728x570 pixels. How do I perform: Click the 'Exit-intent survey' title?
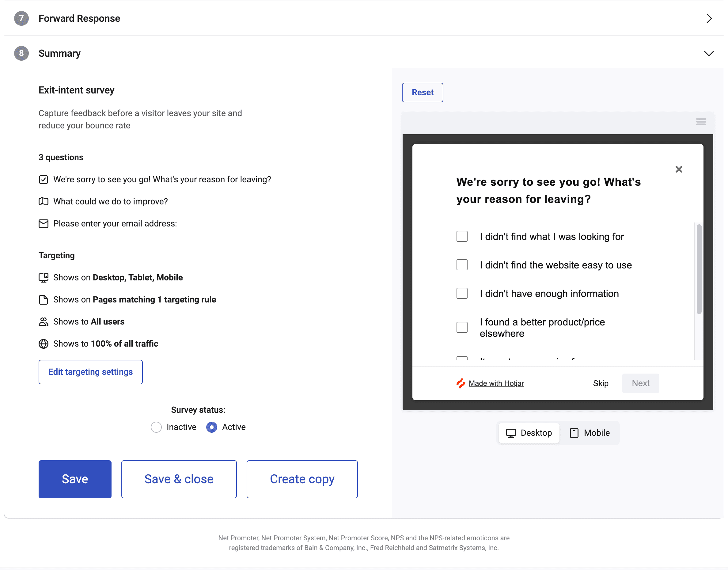(x=76, y=90)
